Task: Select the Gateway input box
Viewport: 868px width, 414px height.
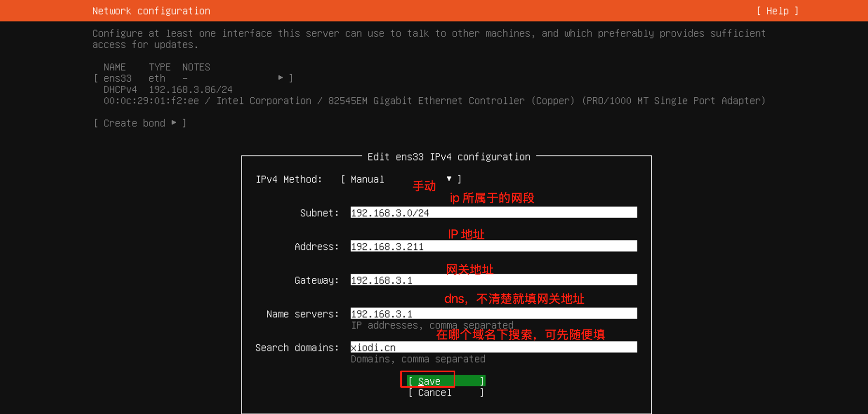Action: (x=494, y=280)
